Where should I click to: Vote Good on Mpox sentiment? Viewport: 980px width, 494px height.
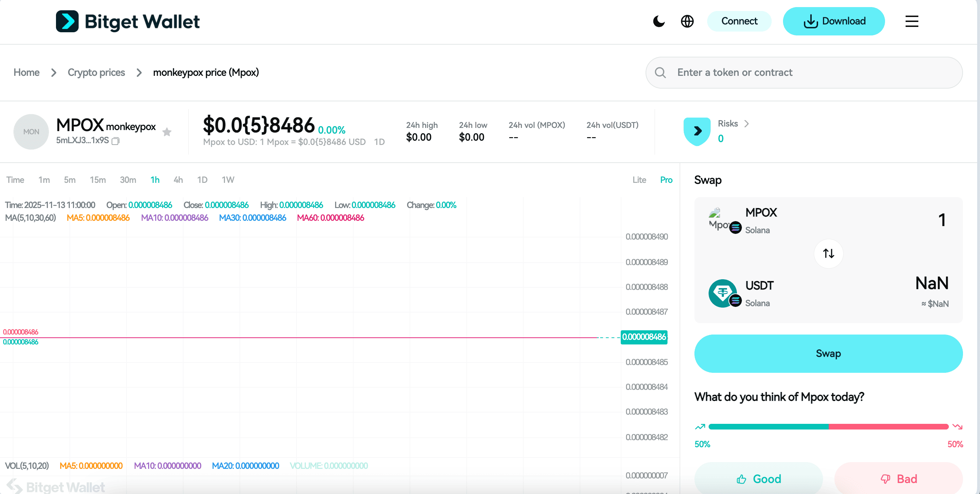pyautogui.click(x=759, y=479)
